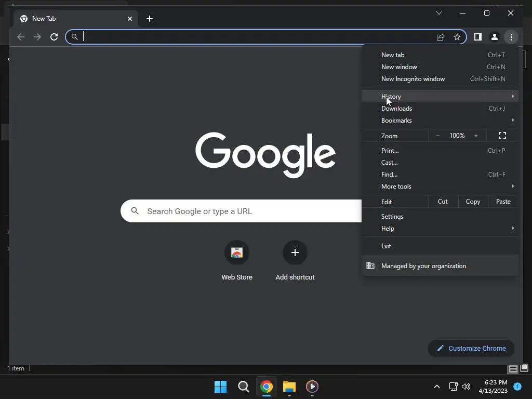Click Customize Chrome pencil button
The width and height of the screenshot is (532, 399).
(x=471, y=349)
